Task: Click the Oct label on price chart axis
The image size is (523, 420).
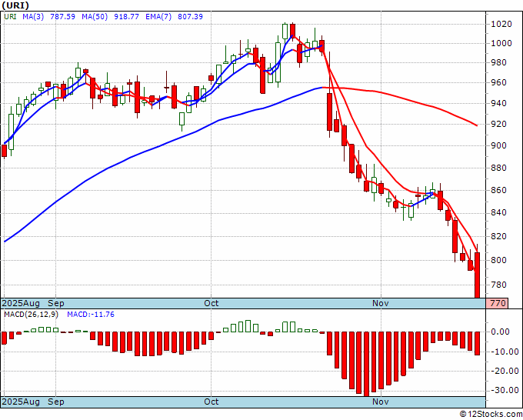Action: (x=212, y=303)
